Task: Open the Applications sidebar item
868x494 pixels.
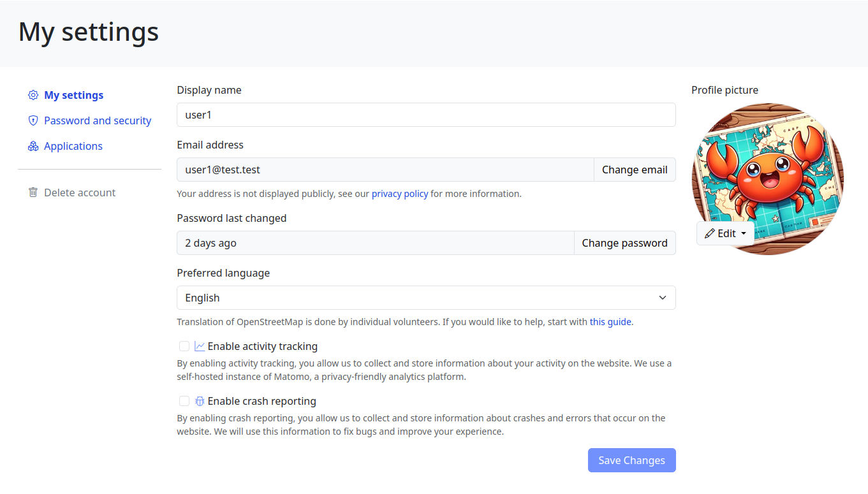Action: 73,147
